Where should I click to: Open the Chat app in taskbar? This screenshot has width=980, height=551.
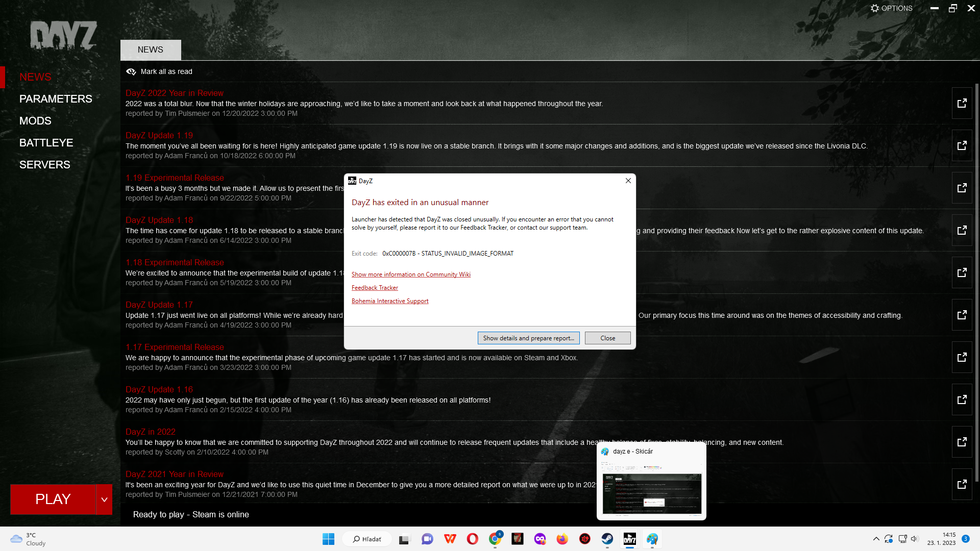point(427,539)
